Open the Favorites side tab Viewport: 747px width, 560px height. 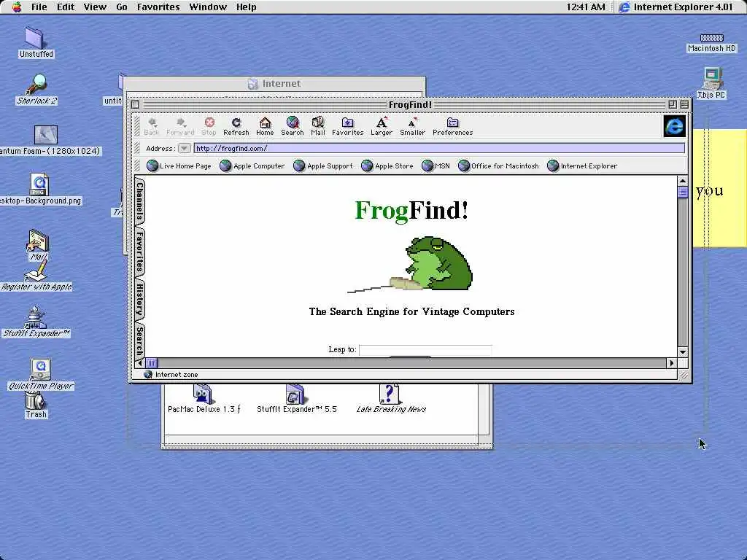(x=139, y=252)
